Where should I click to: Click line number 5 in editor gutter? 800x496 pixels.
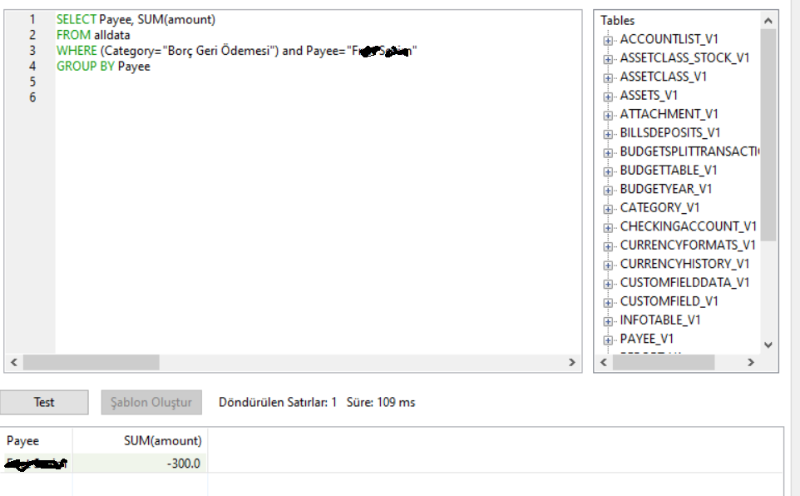33,82
